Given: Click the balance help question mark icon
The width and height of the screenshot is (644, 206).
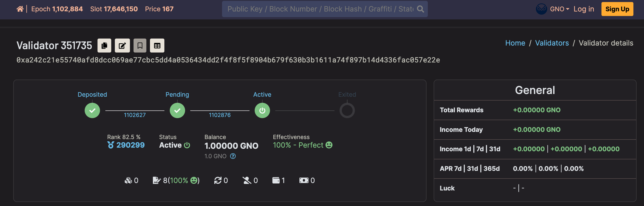Looking at the screenshot, I should 233,156.
